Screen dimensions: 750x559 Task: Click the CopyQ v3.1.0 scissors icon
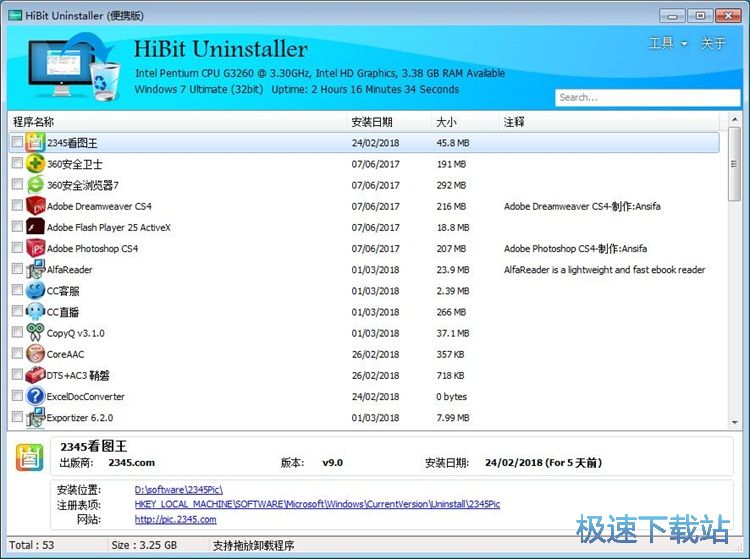[x=35, y=332]
